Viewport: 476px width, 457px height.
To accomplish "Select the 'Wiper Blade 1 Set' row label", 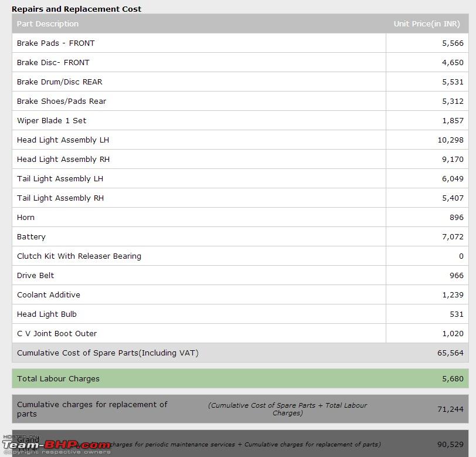I will coord(52,121).
